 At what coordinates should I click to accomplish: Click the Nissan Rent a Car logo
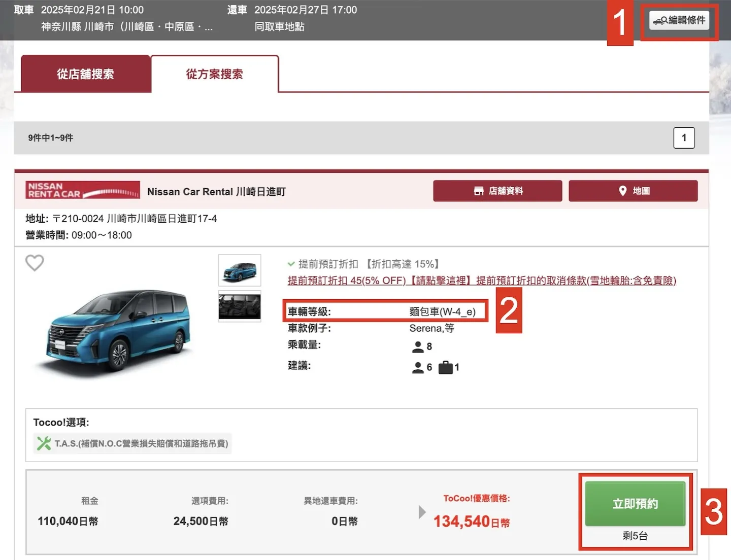(83, 190)
